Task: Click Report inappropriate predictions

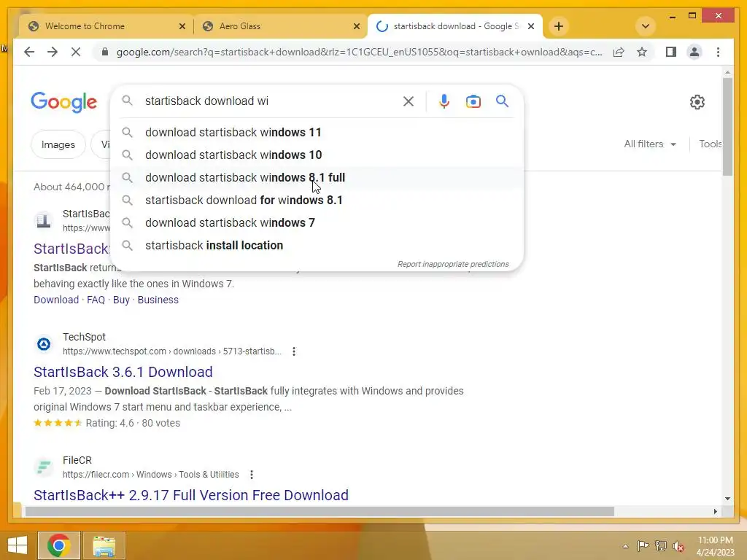Action: tap(453, 264)
